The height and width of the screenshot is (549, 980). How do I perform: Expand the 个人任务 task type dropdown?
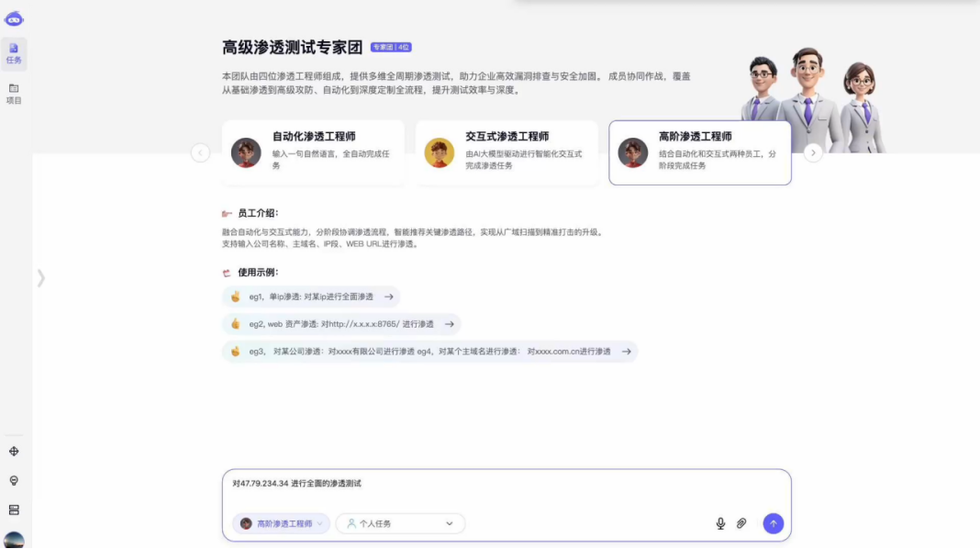(400, 523)
